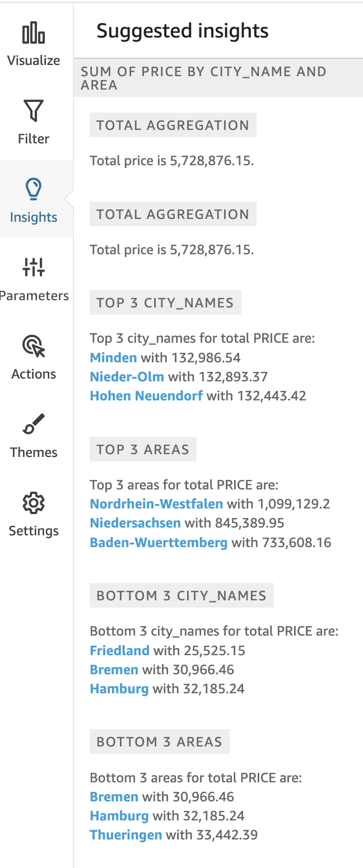Screen dimensions: 363x868
Task: Open the Parameters sliders icon
Action: click(x=34, y=268)
